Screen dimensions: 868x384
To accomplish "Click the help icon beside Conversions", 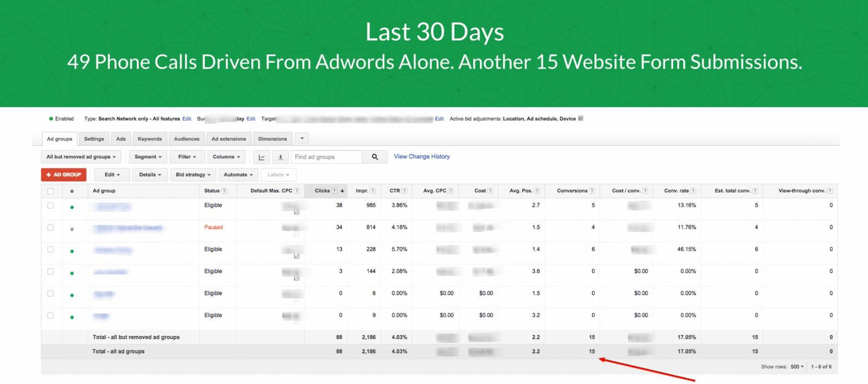I will click(592, 191).
